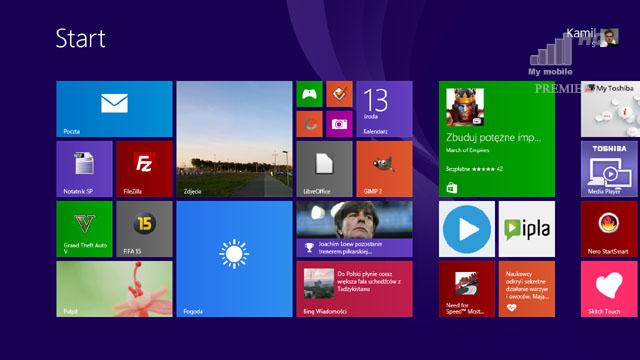This screenshot has width=640, height=360.
Task: Open Nero StartSmart tile
Action: [x=609, y=229]
